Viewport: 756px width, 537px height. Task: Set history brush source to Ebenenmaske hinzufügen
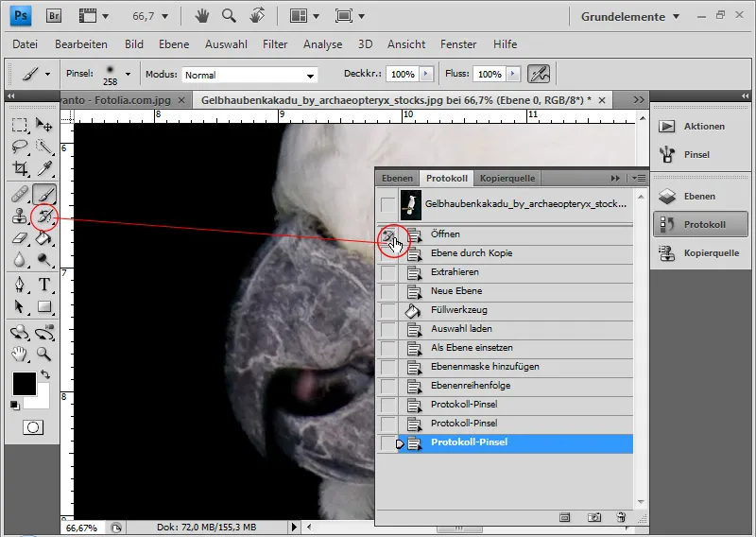click(388, 367)
